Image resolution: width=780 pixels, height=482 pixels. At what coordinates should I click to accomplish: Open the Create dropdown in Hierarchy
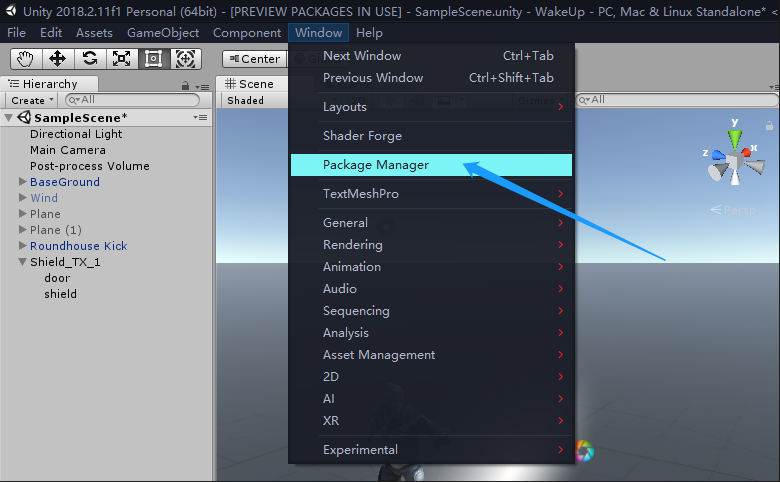32,100
